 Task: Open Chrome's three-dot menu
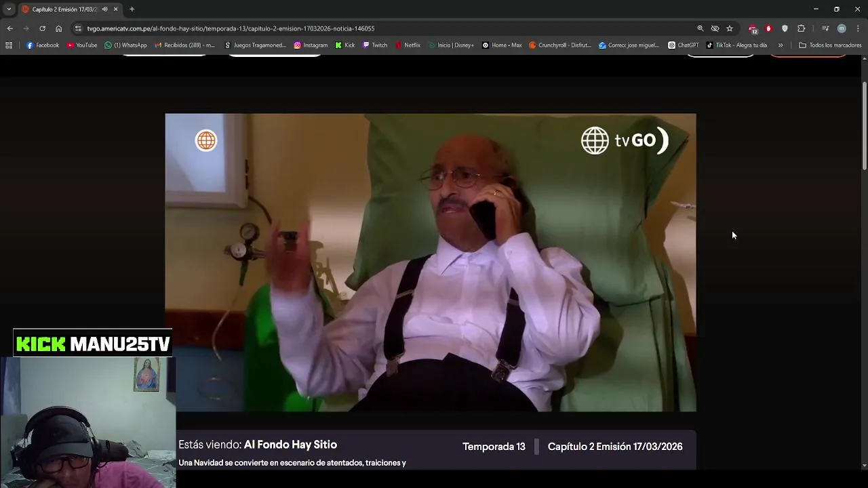pyautogui.click(x=858, y=28)
